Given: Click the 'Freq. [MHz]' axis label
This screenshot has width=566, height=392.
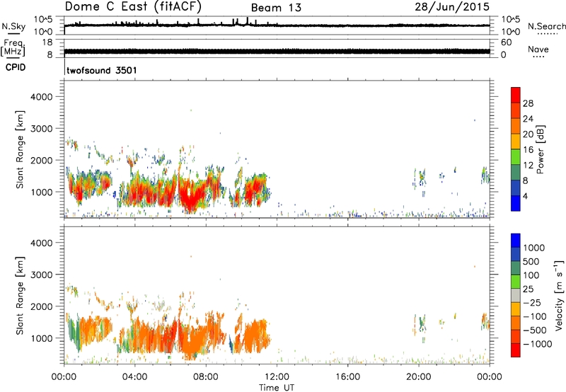Looking at the screenshot, I should click(x=13, y=48).
